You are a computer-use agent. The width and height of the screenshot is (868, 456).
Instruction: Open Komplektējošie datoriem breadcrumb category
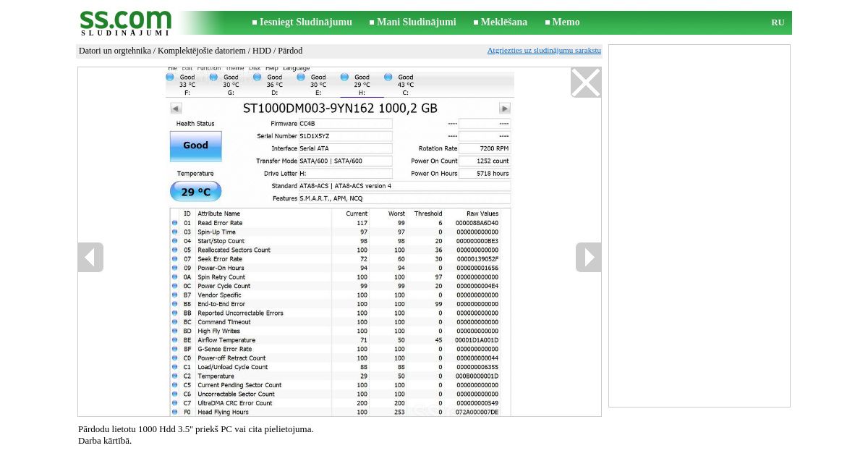[202, 51]
